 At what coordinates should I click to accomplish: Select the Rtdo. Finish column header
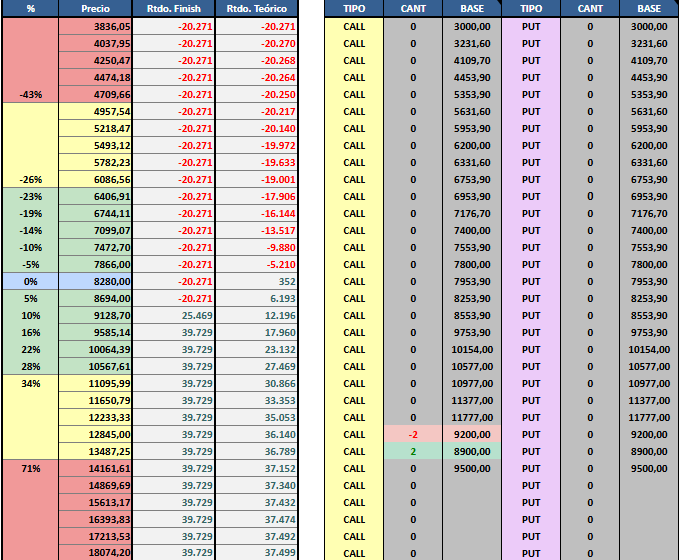173,8
